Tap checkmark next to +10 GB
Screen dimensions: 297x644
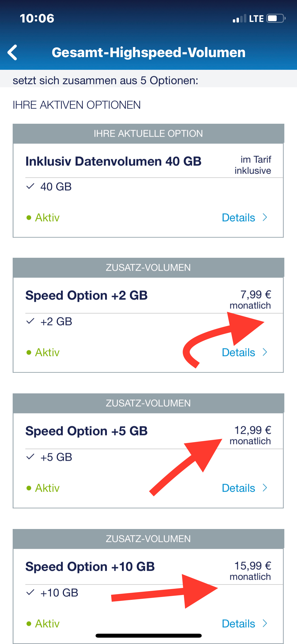click(30, 592)
